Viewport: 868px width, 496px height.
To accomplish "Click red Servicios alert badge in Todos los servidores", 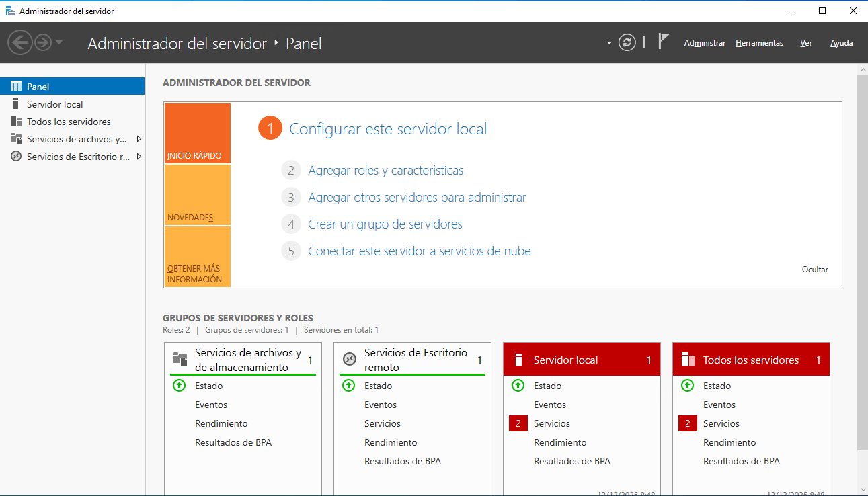I will tap(687, 423).
